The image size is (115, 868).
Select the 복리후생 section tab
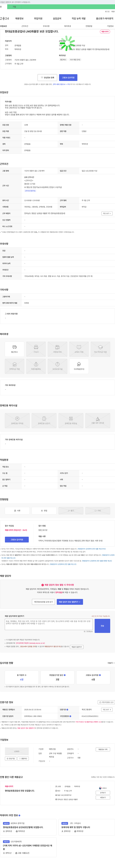[x=67, y=26]
